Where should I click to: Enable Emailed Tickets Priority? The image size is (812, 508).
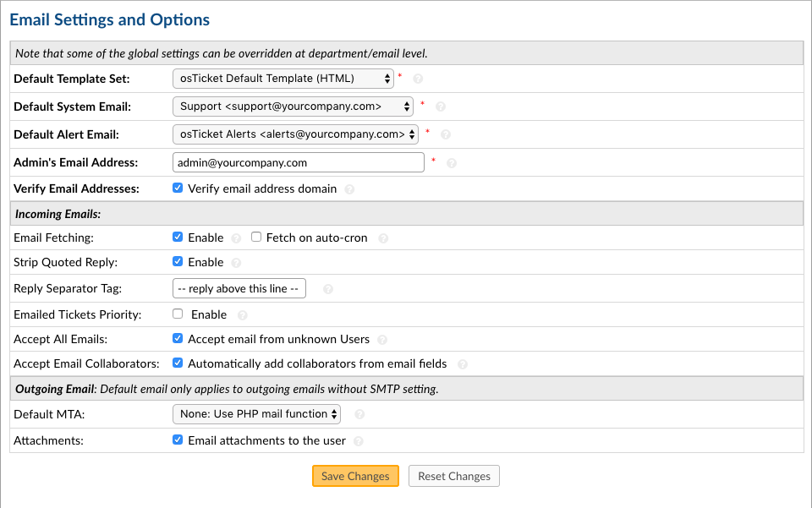(178, 314)
